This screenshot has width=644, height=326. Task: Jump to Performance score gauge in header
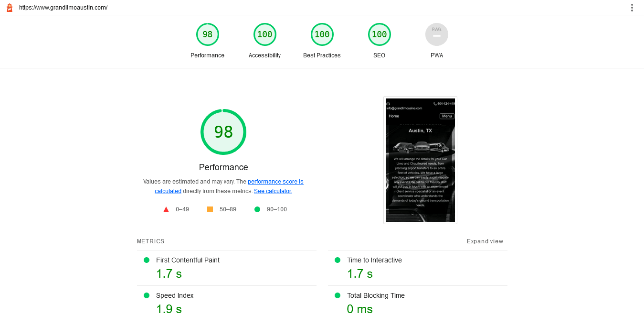[x=208, y=34]
